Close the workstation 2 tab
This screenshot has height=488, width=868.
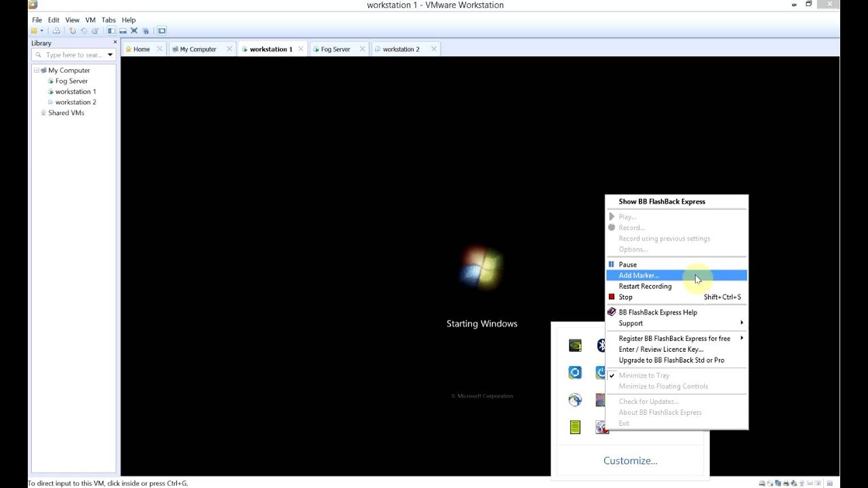tap(434, 49)
